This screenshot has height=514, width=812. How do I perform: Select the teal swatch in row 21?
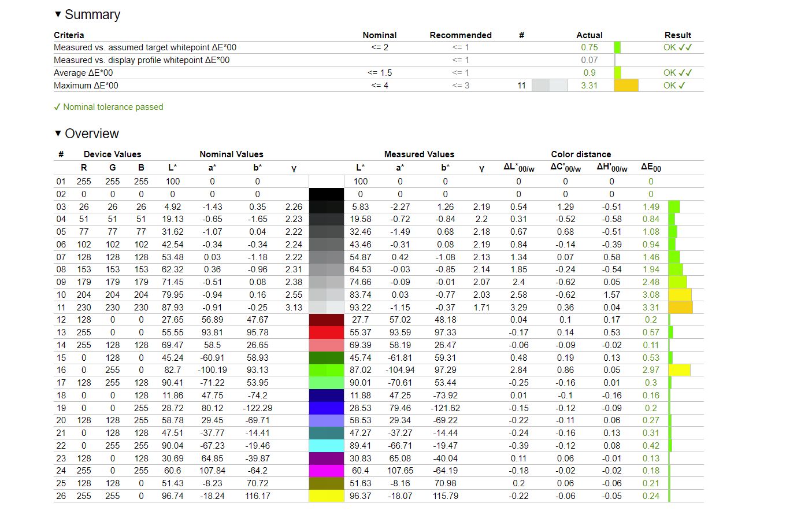(327, 433)
